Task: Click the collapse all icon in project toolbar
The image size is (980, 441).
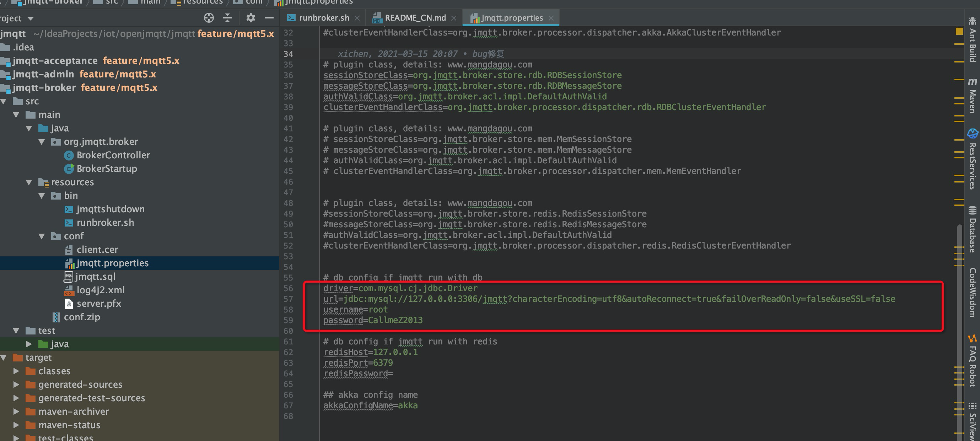Action: point(227,18)
